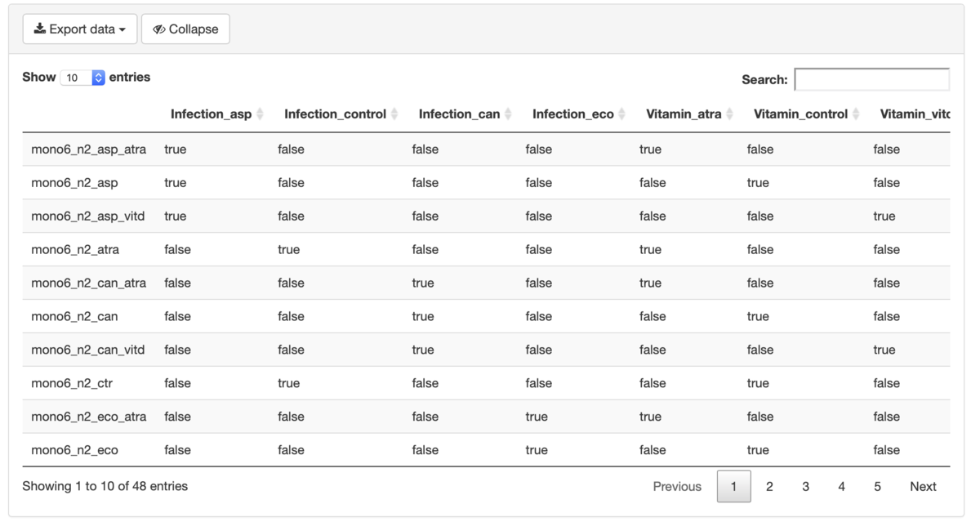Image resolution: width=980 pixels, height=522 pixels.
Task: Click the eye-slash icon on Collapse
Action: (159, 29)
